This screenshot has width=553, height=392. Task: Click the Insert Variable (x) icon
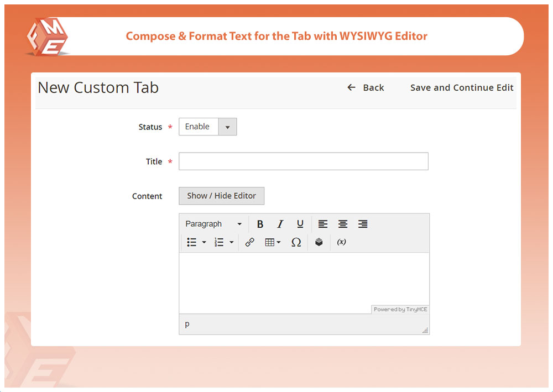[x=341, y=242]
